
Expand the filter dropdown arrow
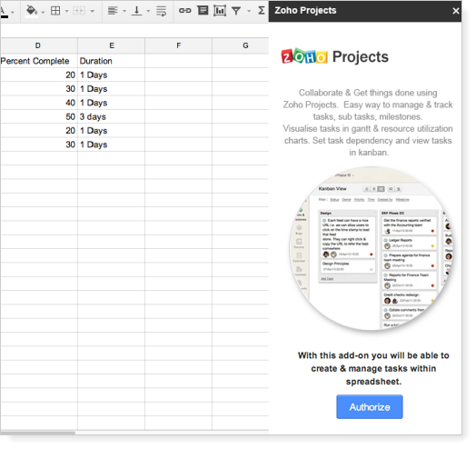coord(249,12)
